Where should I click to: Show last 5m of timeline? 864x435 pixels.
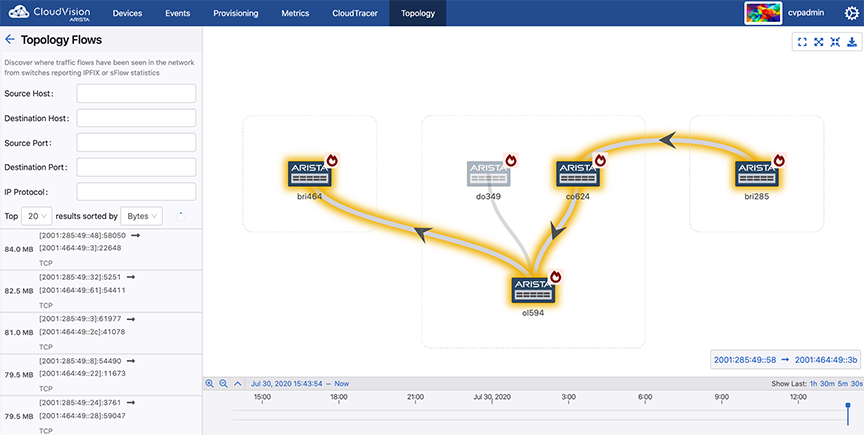tap(842, 384)
